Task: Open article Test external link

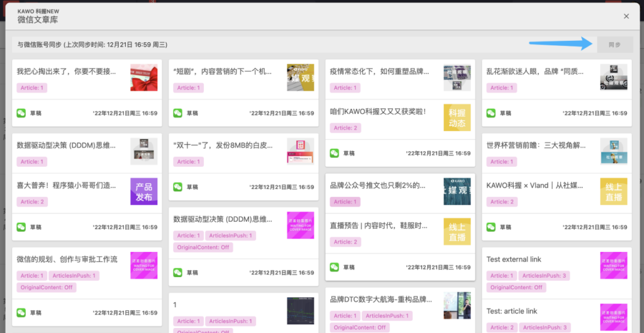Action: click(514, 259)
